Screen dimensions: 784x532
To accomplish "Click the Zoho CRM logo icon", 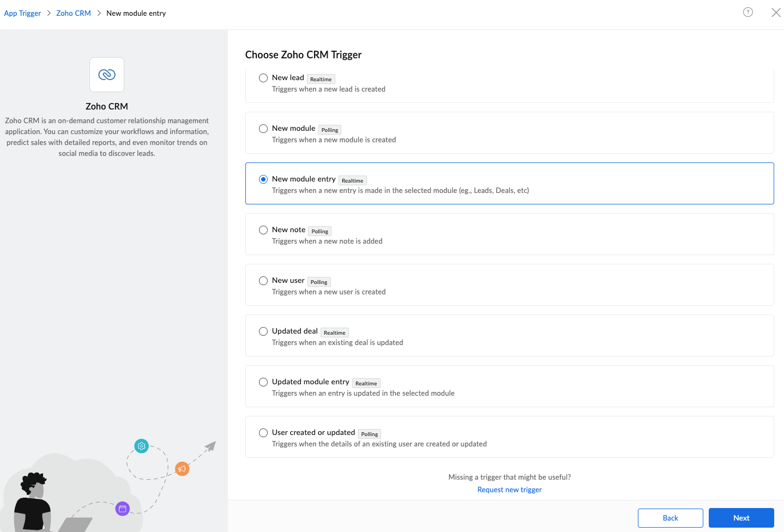I will (107, 75).
